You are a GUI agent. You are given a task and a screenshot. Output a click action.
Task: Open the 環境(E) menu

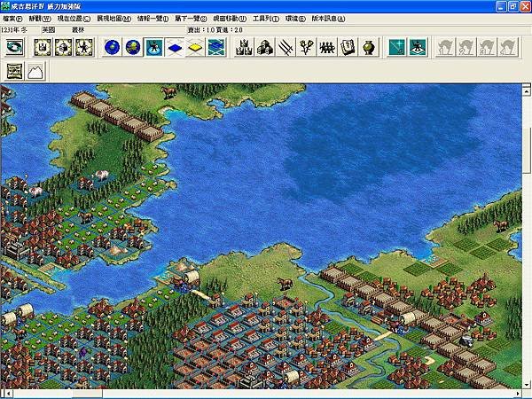295,19
